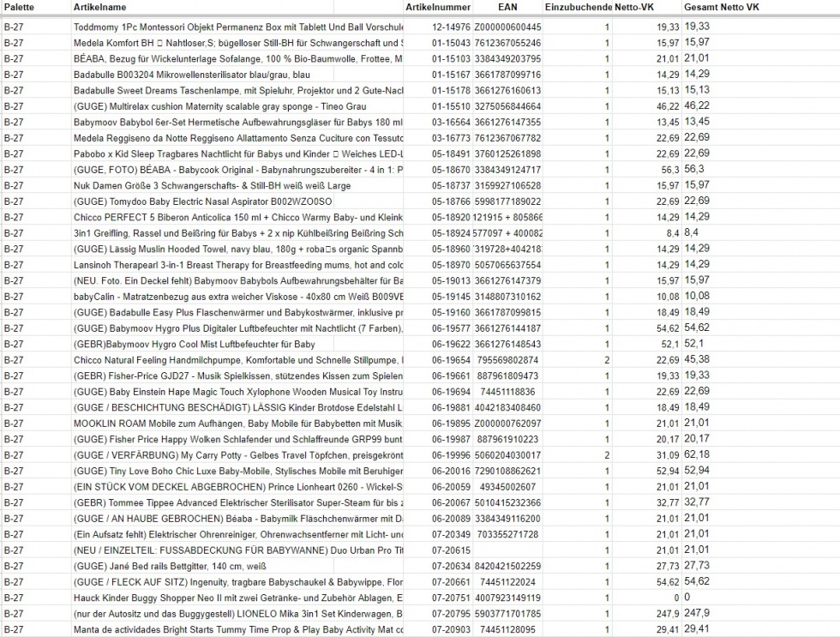Click article number 07-20903
Screen dimensions: 840x637
[451, 629]
